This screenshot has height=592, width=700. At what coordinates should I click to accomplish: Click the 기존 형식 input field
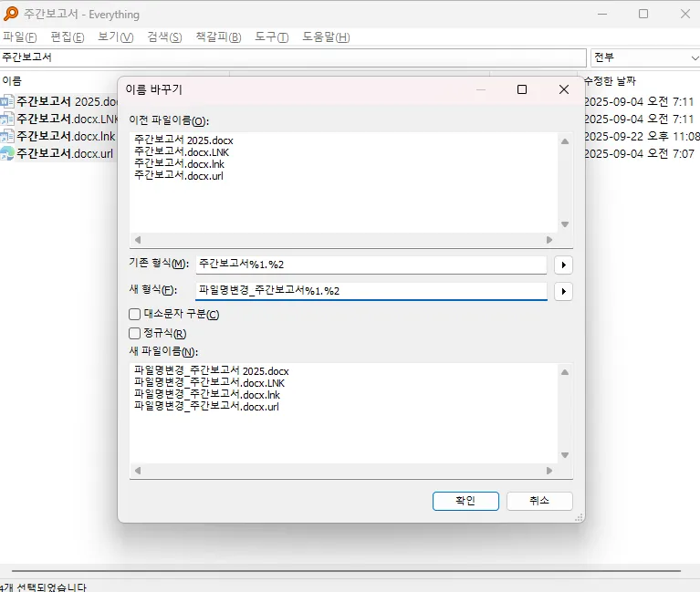click(371, 265)
